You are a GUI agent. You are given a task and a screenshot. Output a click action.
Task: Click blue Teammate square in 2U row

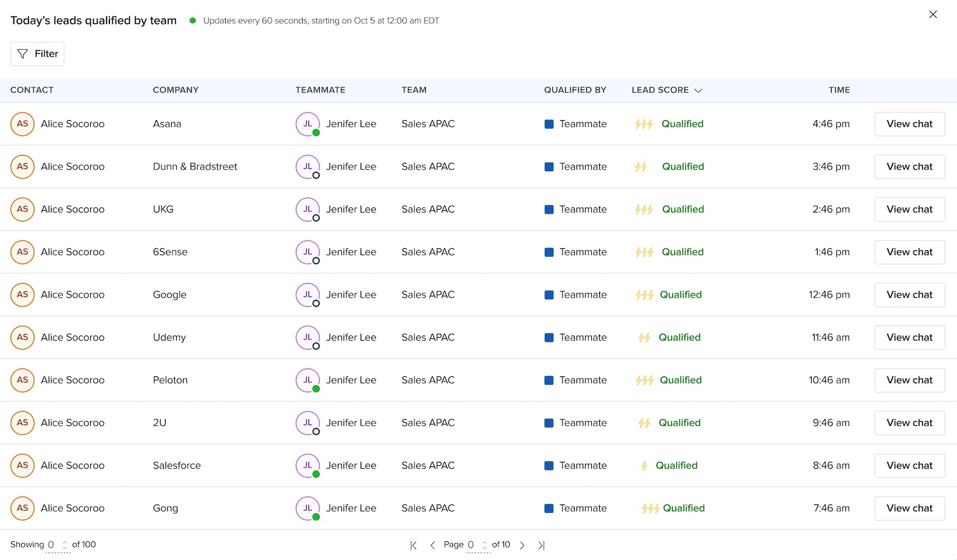coord(549,423)
